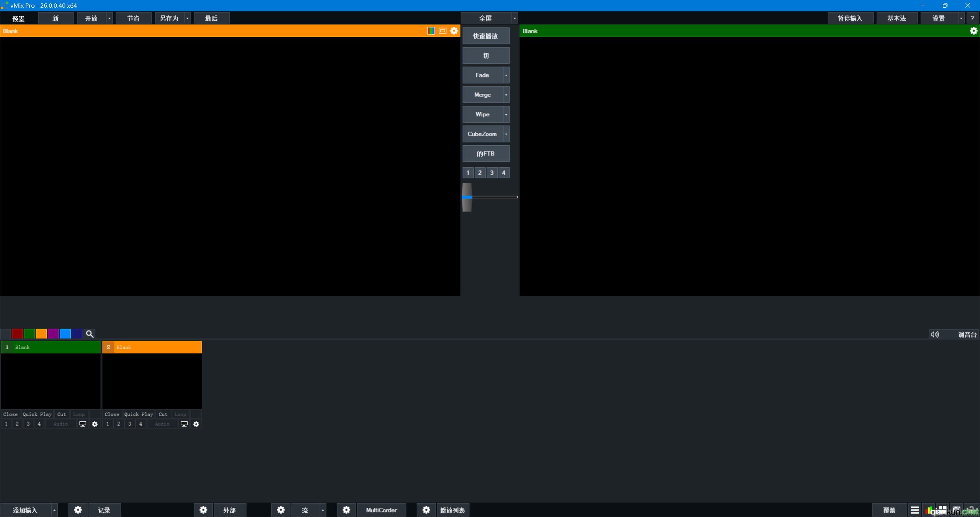The width and height of the screenshot is (980, 517).
Task: Click the MultiCorder button
Action: (x=381, y=510)
